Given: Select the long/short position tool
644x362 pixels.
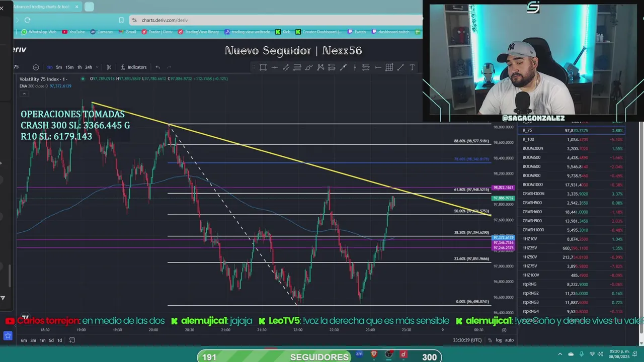Looking at the screenshot, I should point(332,67).
